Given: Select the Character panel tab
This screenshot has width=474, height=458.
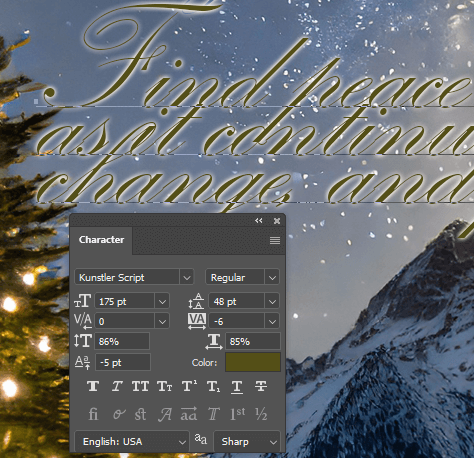Looking at the screenshot, I should pos(101,240).
